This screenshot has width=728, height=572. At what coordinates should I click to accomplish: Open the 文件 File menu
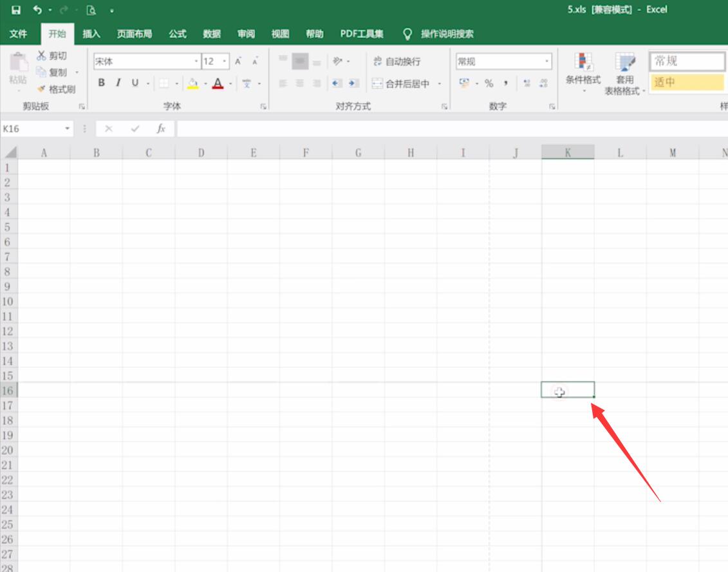18,33
